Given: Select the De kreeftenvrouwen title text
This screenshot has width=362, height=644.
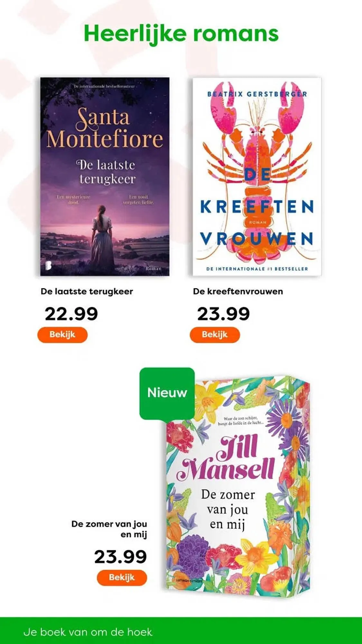Looking at the screenshot, I should click(238, 291).
